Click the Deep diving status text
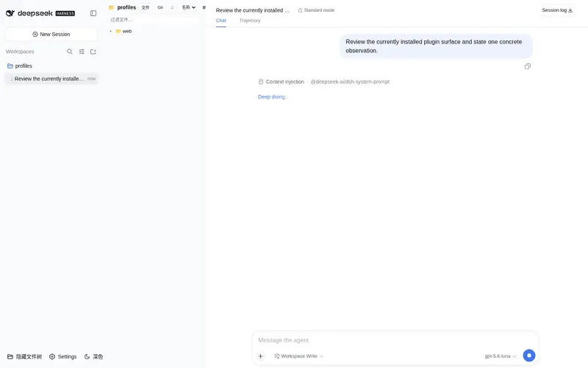 (272, 97)
